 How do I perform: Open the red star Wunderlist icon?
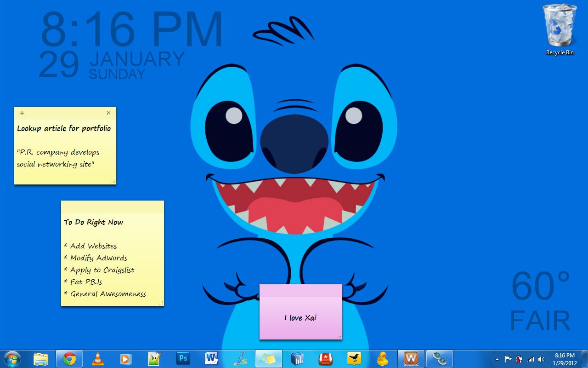pyautogui.click(x=326, y=358)
